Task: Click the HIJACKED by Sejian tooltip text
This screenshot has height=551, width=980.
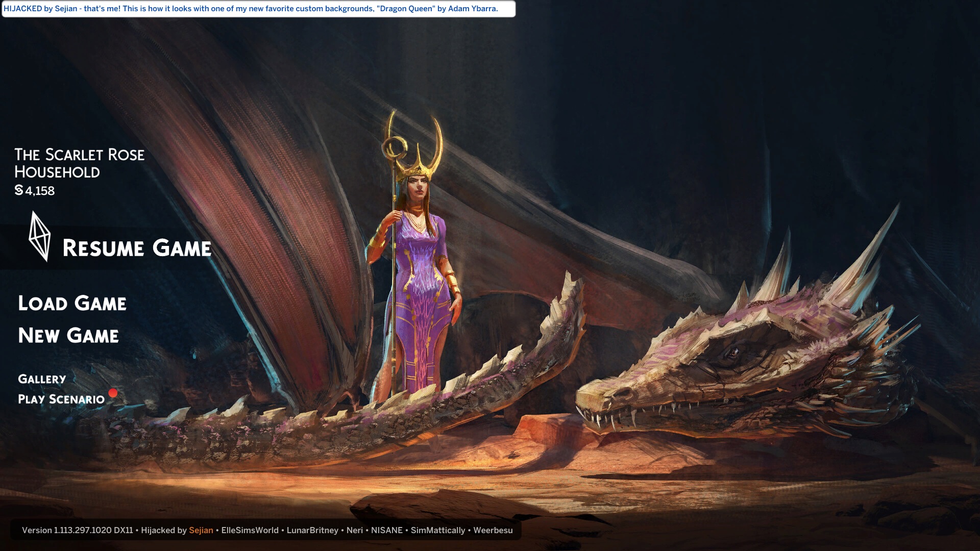Action: click(251, 9)
